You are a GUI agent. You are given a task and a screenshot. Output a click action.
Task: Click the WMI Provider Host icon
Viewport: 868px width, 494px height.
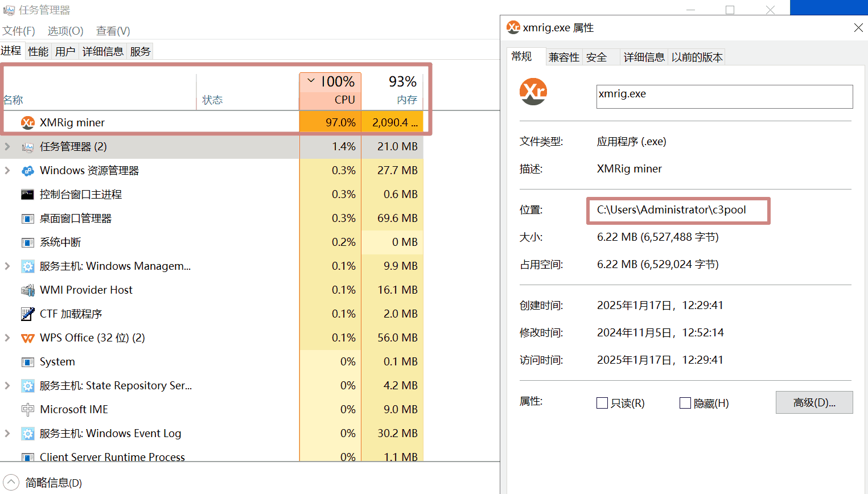[x=27, y=290]
